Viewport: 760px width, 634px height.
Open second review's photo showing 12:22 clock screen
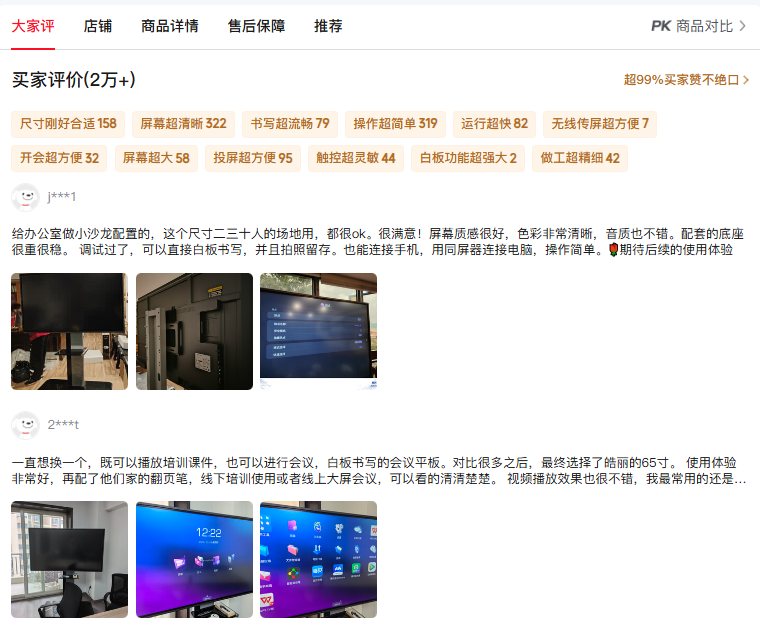(194, 559)
